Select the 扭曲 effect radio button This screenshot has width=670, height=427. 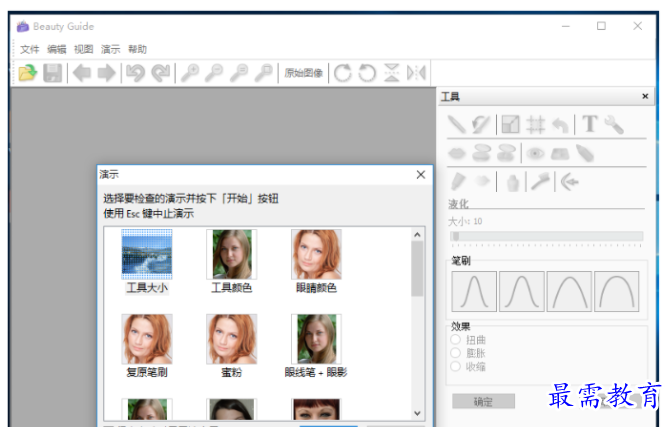coord(457,340)
